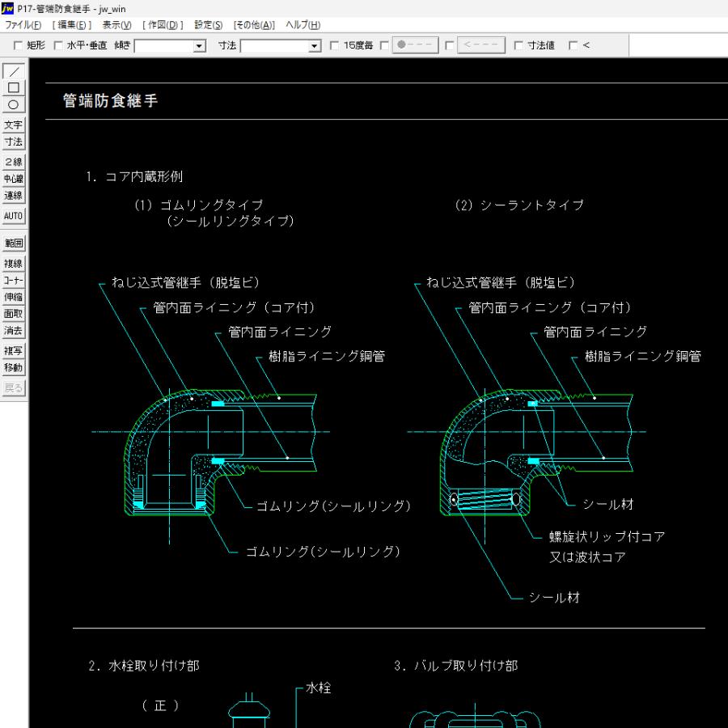Select the 移動 move tool
Screen dimensions: 728x728
14,367
